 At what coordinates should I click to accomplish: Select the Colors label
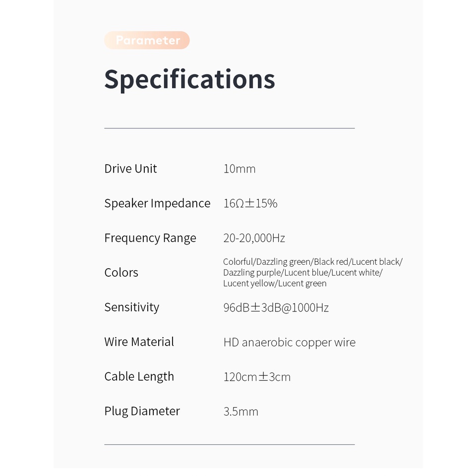tap(121, 273)
